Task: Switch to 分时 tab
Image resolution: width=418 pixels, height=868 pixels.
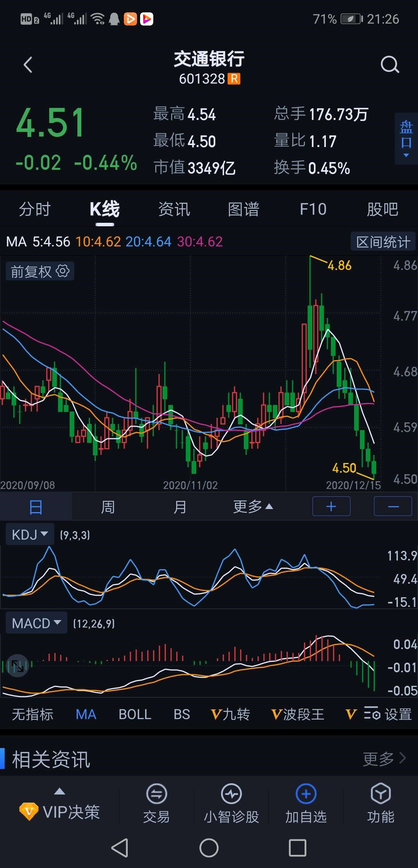Action: pyautogui.click(x=35, y=209)
